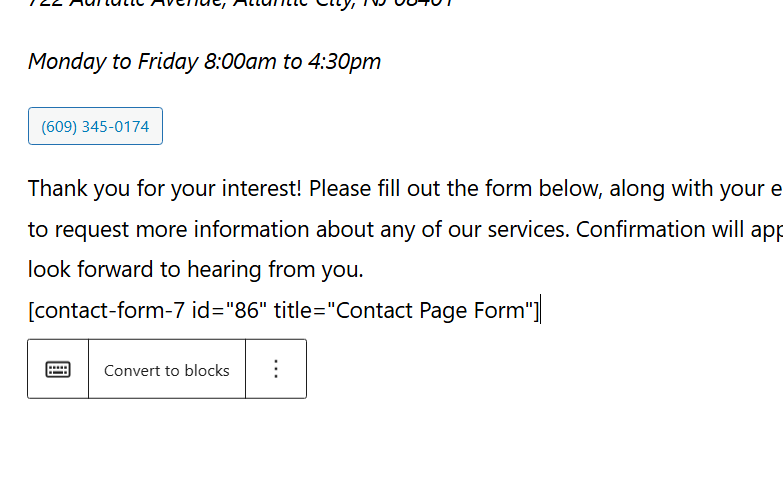
Task: Click the id="86" part of the shortcode
Action: point(229,310)
